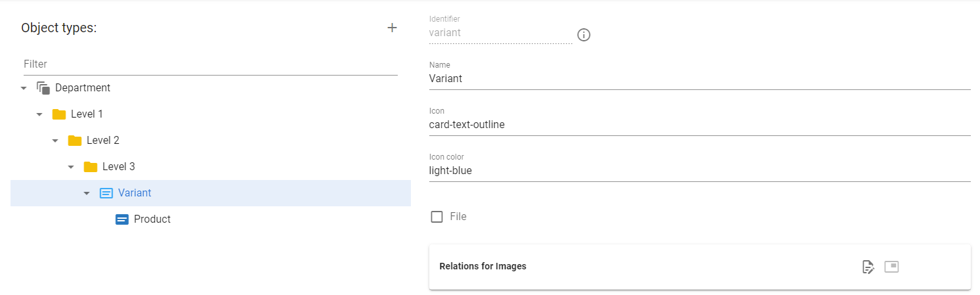Click the Level 1 folder icon

(59, 114)
